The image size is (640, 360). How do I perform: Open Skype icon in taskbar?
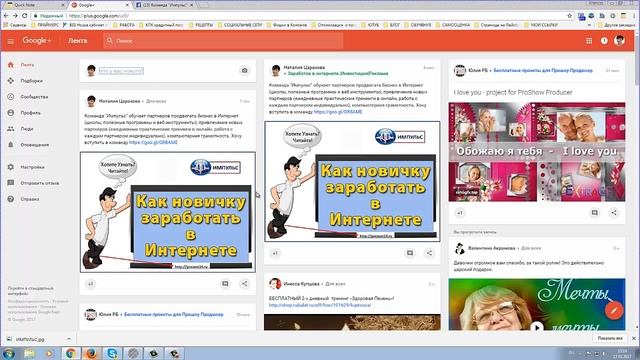coord(112,353)
